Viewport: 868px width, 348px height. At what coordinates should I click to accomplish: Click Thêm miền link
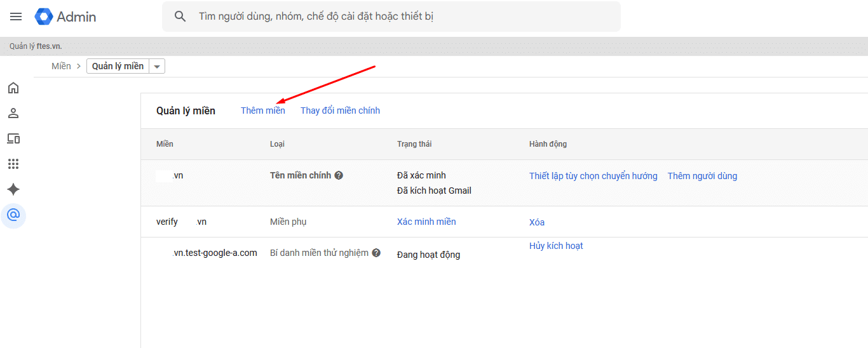click(x=262, y=110)
